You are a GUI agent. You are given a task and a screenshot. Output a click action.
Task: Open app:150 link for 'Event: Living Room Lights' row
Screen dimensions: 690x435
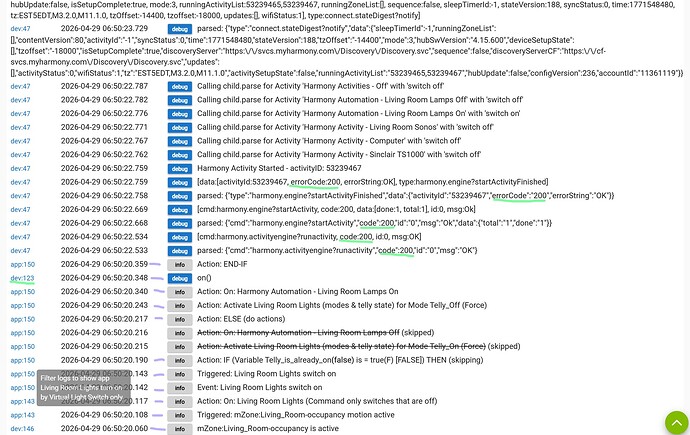pos(22,387)
